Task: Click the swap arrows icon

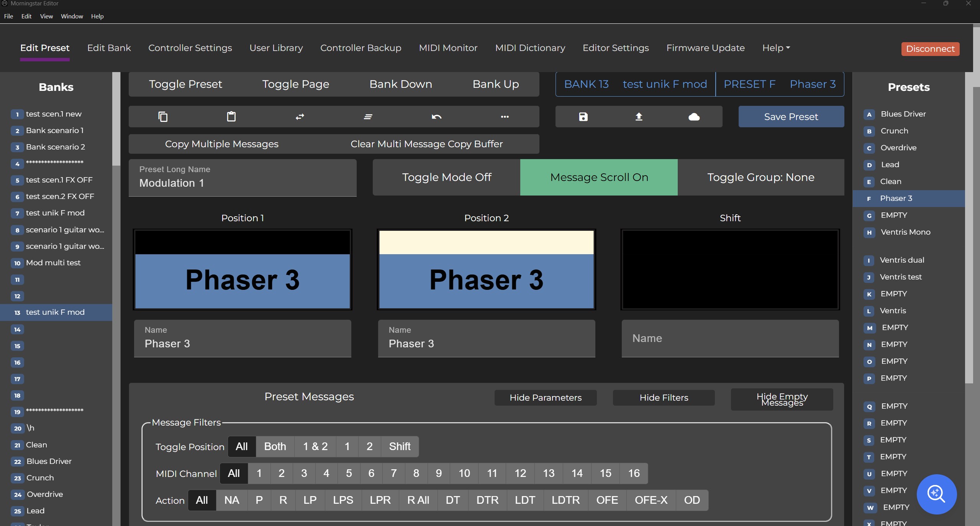Action: 300,117
